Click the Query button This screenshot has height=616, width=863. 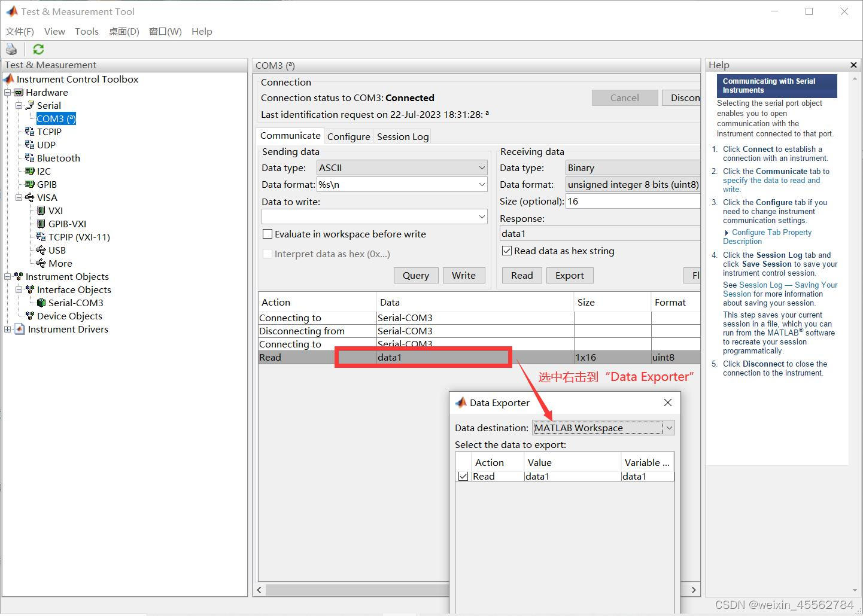(x=415, y=275)
